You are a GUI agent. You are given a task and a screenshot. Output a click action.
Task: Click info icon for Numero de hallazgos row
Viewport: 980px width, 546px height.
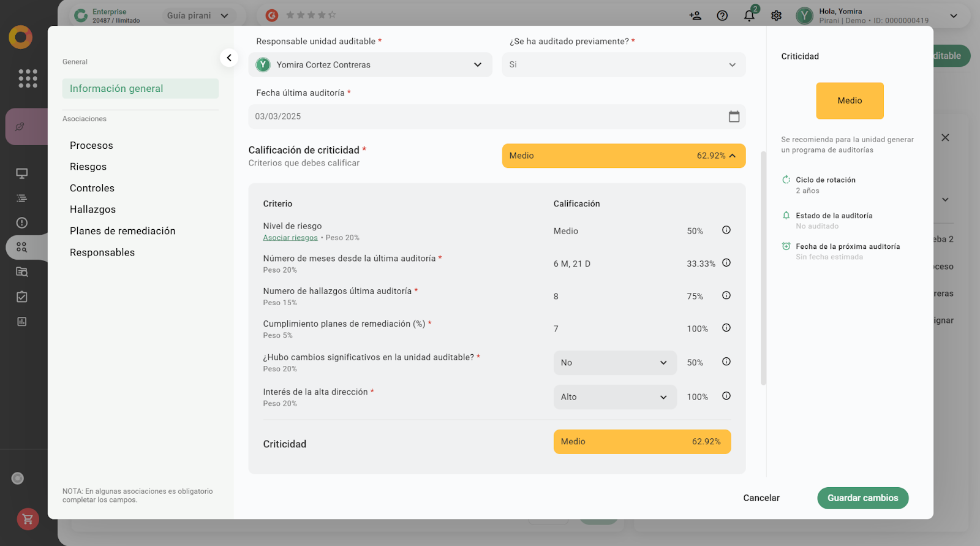(726, 295)
